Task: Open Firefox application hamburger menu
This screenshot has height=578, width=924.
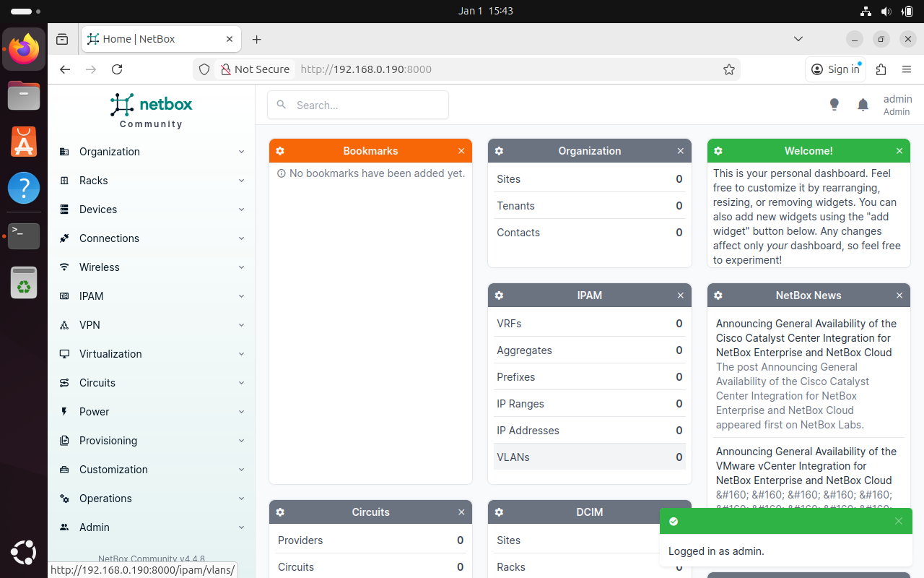Action: [907, 69]
